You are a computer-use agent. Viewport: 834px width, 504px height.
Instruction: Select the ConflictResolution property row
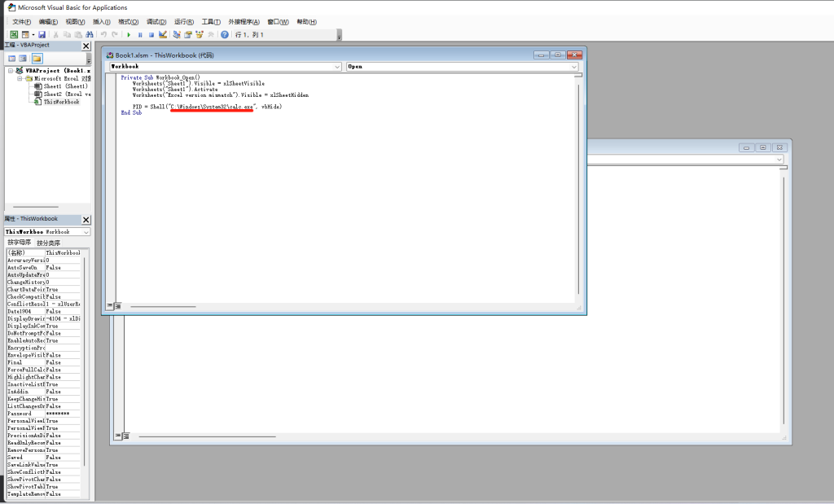tap(44, 304)
